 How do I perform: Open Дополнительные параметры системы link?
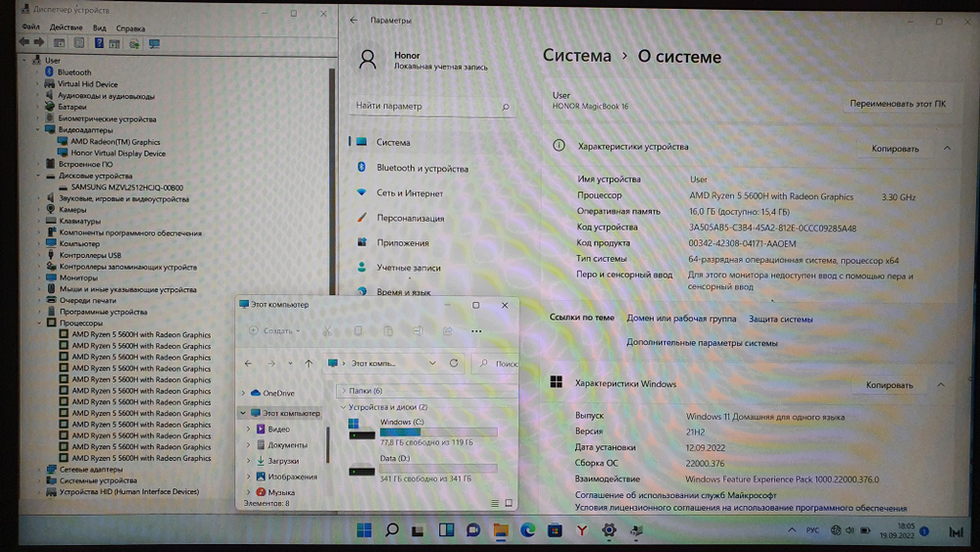702,342
